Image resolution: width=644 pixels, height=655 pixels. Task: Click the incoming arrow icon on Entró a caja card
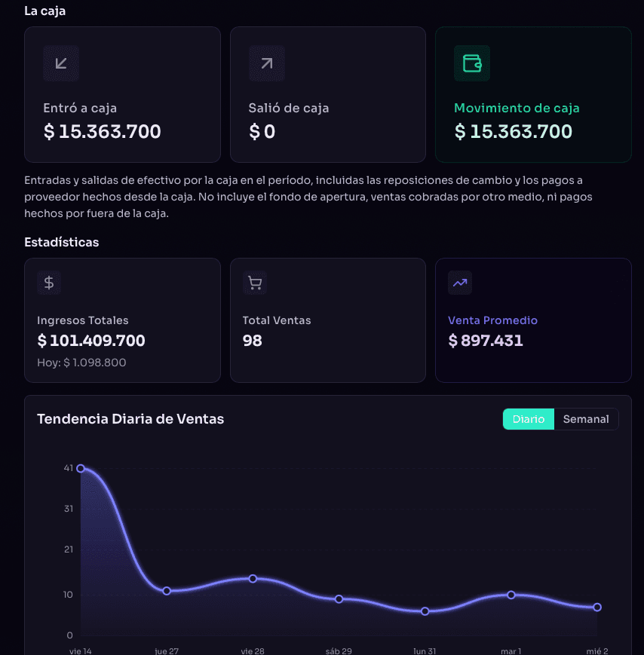(61, 63)
